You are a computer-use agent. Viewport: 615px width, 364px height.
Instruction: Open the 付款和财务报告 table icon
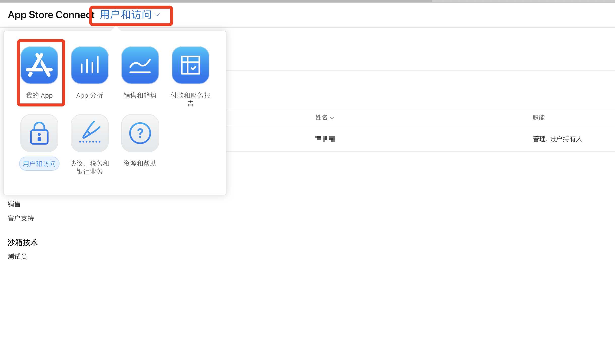point(191,65)
